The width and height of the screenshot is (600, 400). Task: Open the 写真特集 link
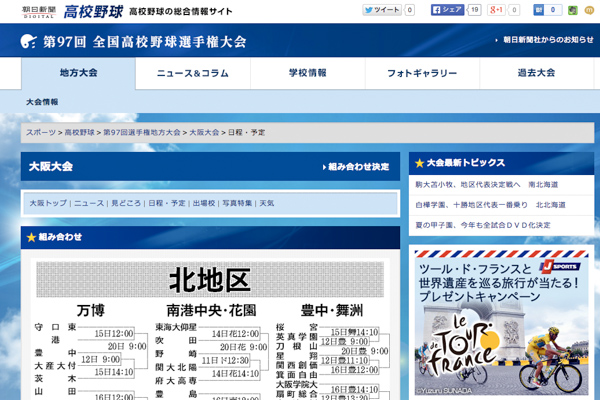coord(236,203)
